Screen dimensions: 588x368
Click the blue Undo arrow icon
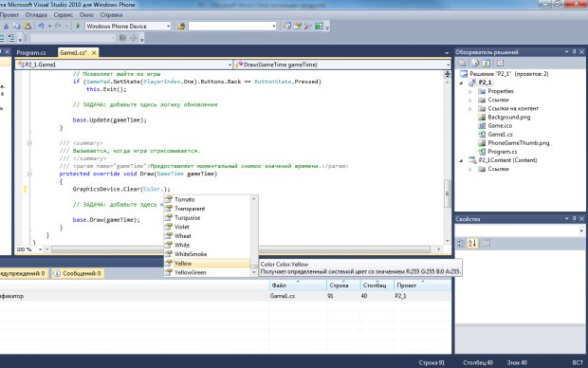click(x=41, y=27)
